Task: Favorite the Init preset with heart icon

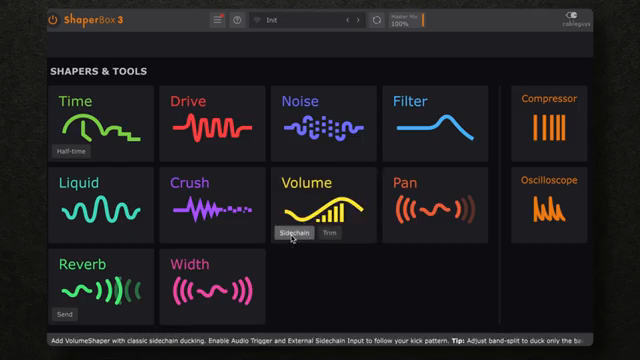Action: click(257, 20)
